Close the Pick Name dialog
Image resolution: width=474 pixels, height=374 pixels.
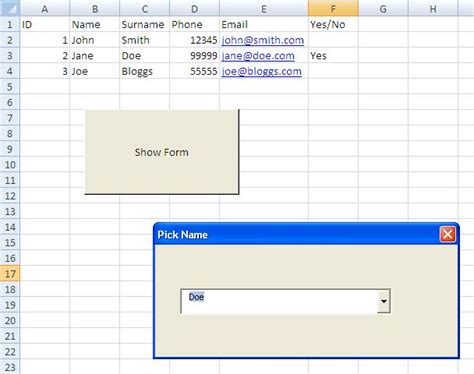coord(447,234)
